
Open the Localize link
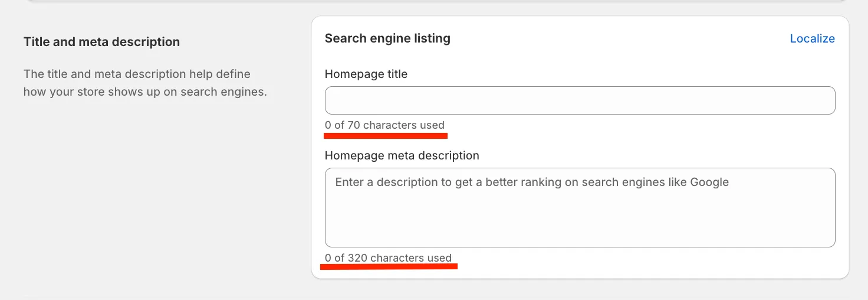tap(812, 38)
